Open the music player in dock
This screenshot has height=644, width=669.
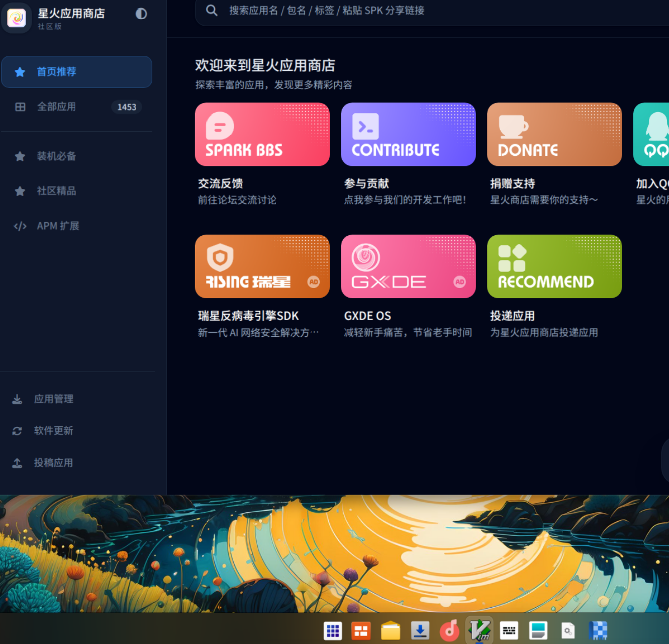[449, 630]
